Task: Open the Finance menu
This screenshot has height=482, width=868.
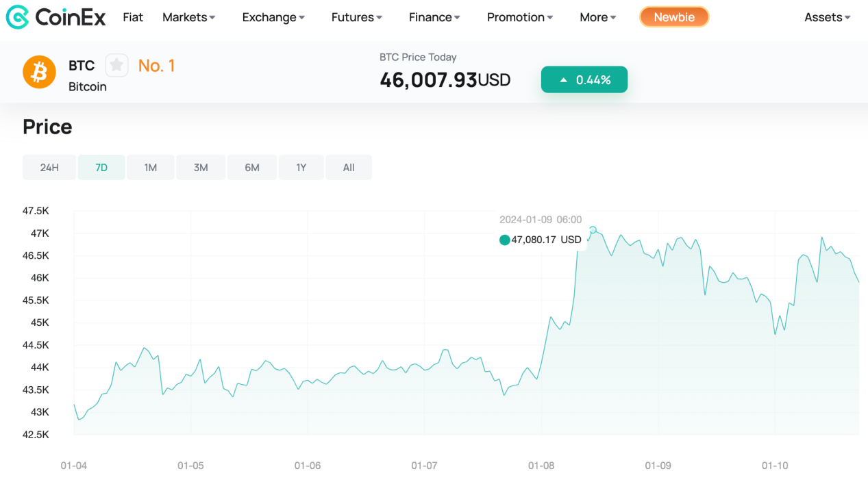Action: [x=434, y=17]
